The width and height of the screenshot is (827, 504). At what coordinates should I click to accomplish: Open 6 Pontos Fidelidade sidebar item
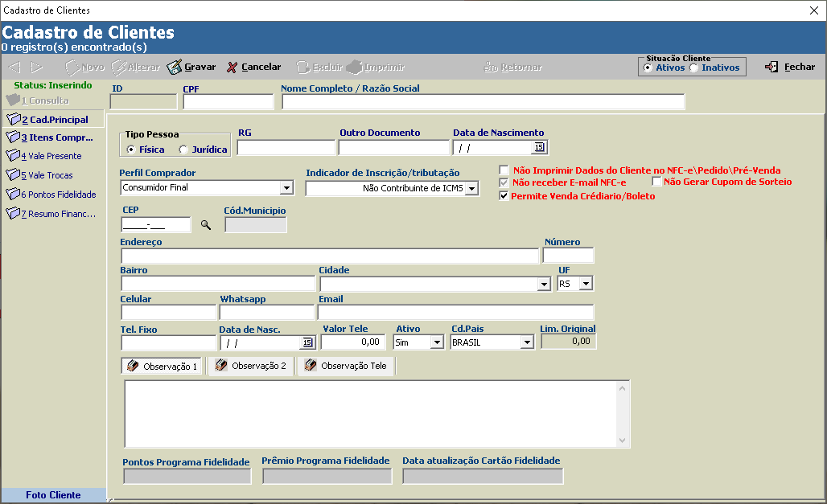[51, 195]
